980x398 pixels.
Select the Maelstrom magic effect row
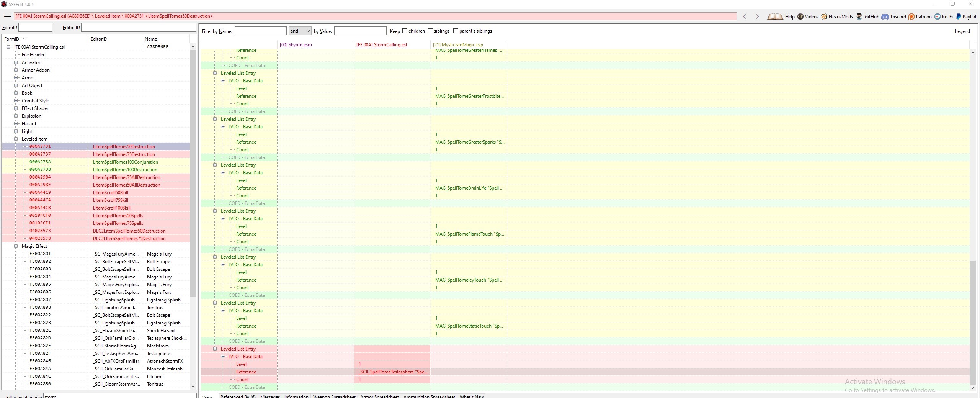click(96, 346)
